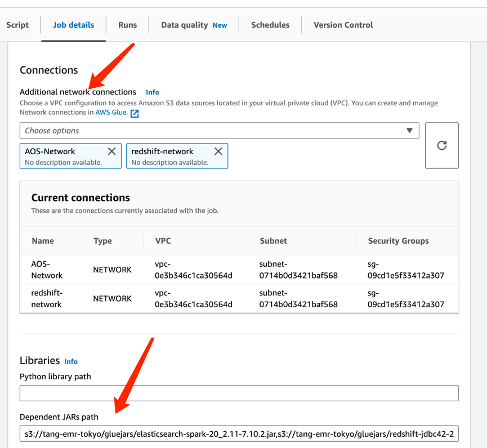Click the refresh connections icon button

442,145
